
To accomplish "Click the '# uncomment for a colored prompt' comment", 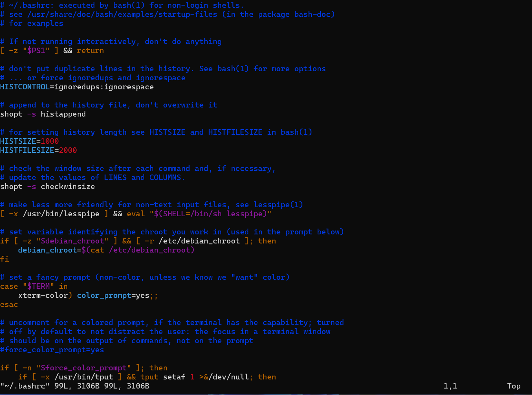I will tap(172, 322).
